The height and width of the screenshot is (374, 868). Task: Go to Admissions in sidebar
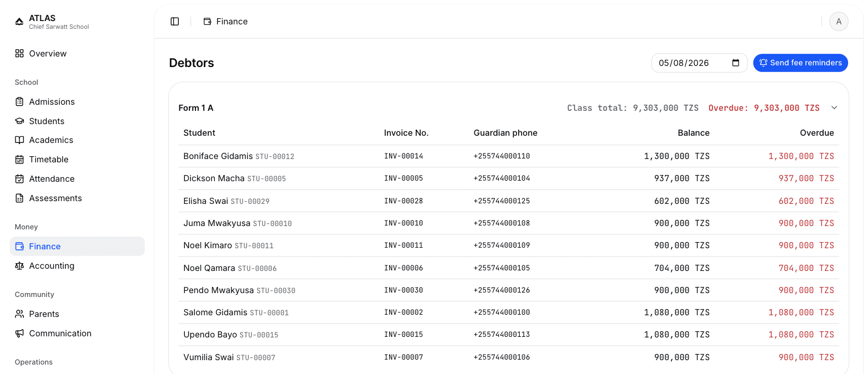pyautogui.click(x=77, y=102)
